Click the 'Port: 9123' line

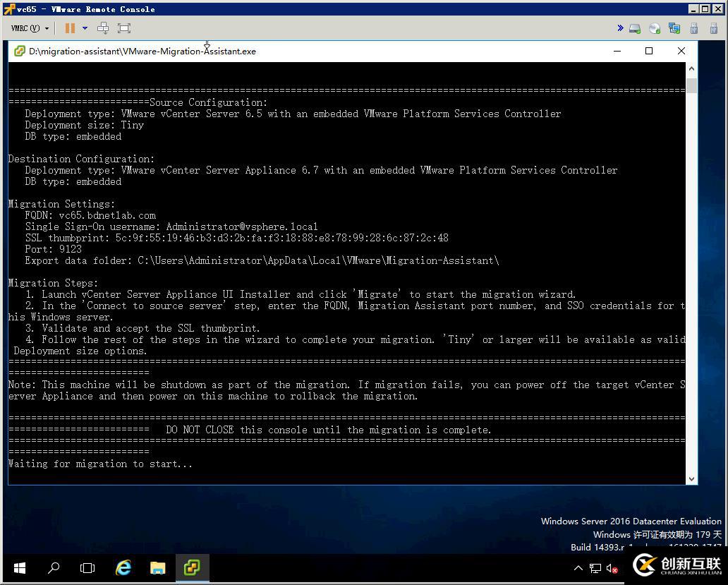click(54, 249)
